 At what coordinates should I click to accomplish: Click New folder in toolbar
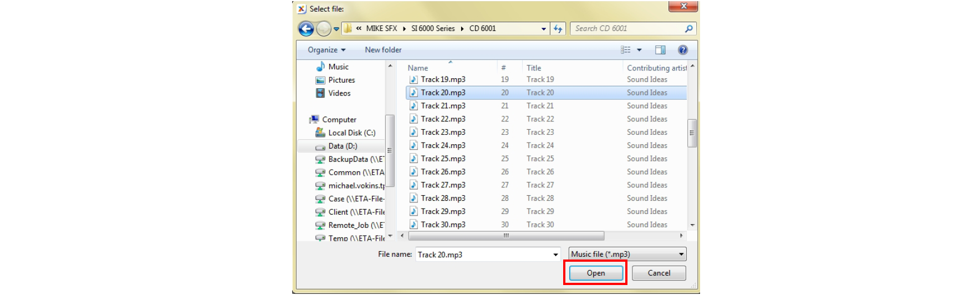click(383, 50)
